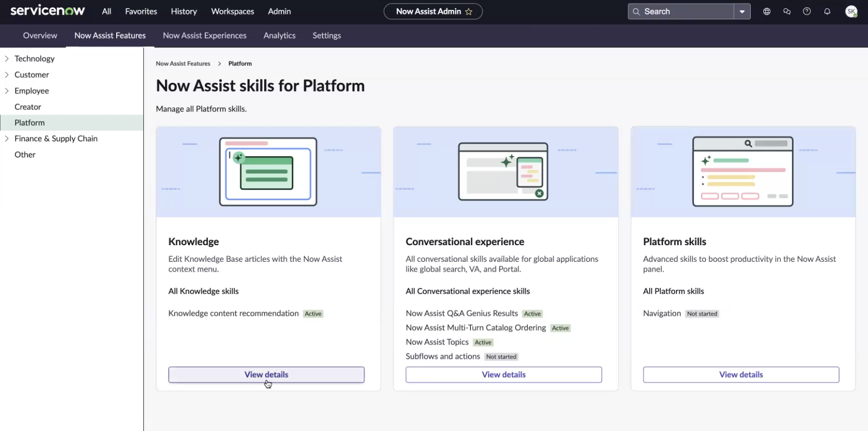Open the History menu

184,11
